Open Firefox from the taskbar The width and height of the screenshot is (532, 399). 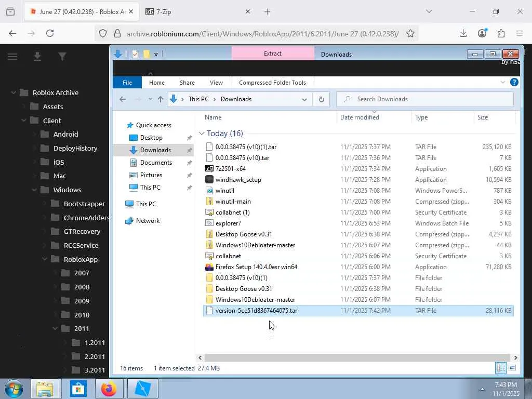click(x=109, y=389)
